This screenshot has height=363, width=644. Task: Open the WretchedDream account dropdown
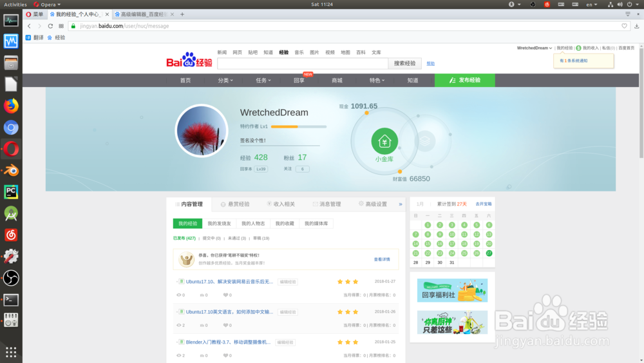(x=535, y=48)
